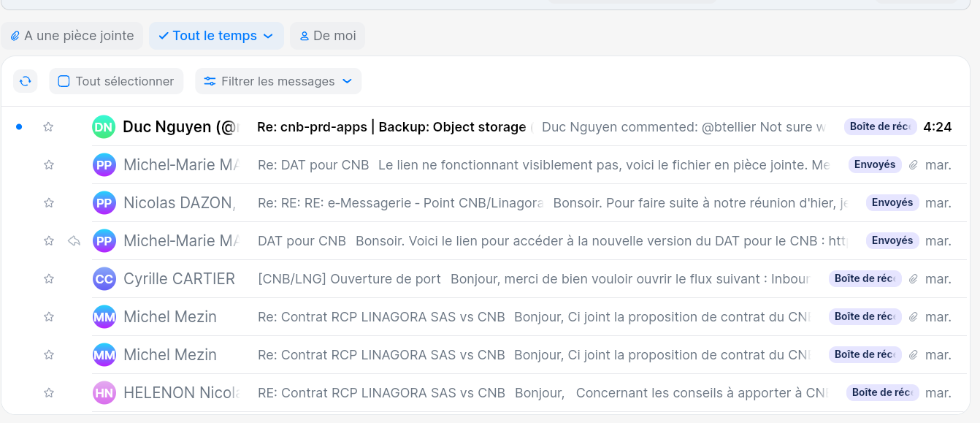Click the "Envoyés" label on Nicolas DAZON's email

tap(892, 202)
